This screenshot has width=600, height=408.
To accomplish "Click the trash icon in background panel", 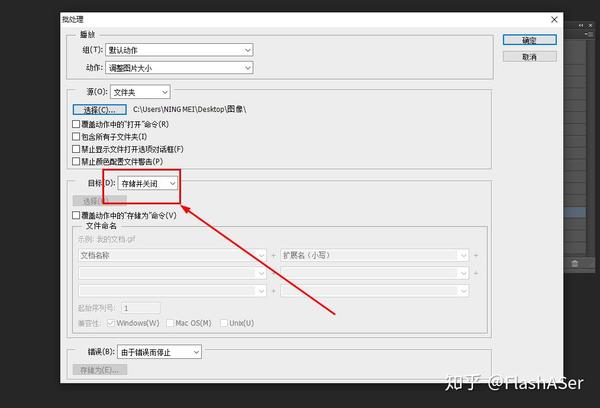I will click(x=575, y=263).
